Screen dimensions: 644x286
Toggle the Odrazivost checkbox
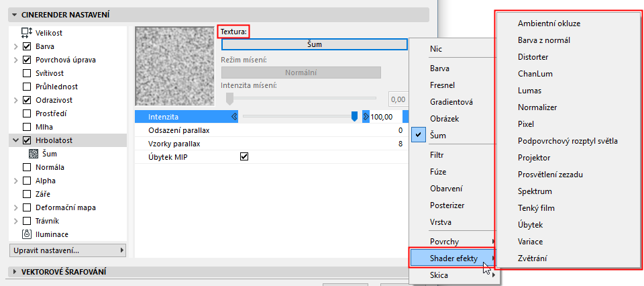[x=27, y=100]
